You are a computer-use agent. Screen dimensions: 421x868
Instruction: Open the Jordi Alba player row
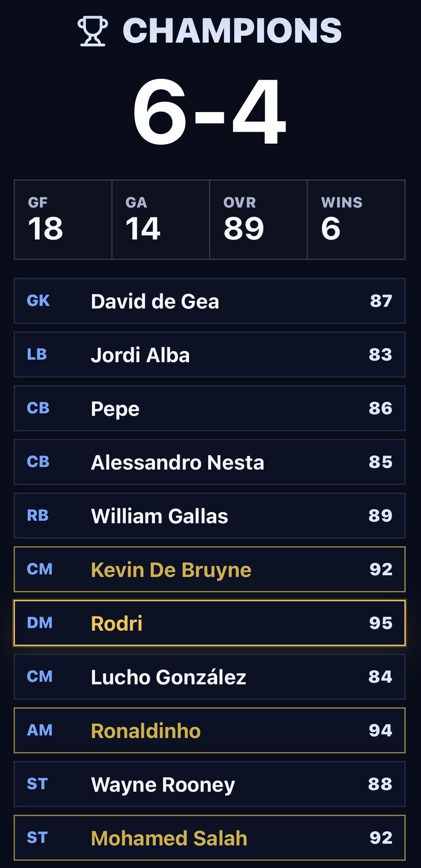pos(209,355)
